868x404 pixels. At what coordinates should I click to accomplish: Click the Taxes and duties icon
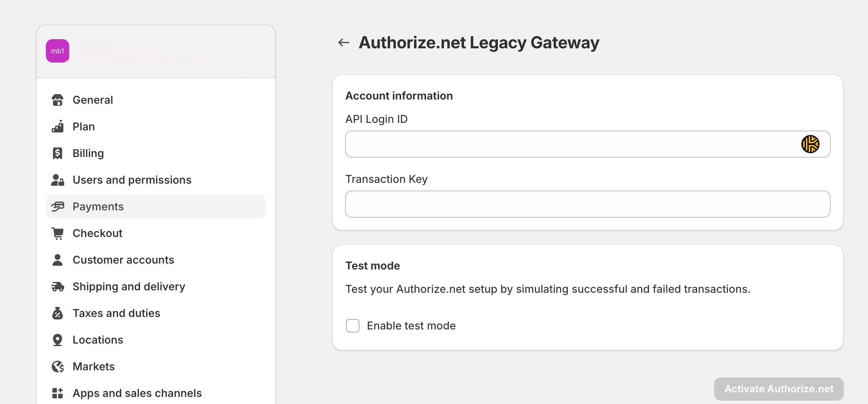(58, 313)
